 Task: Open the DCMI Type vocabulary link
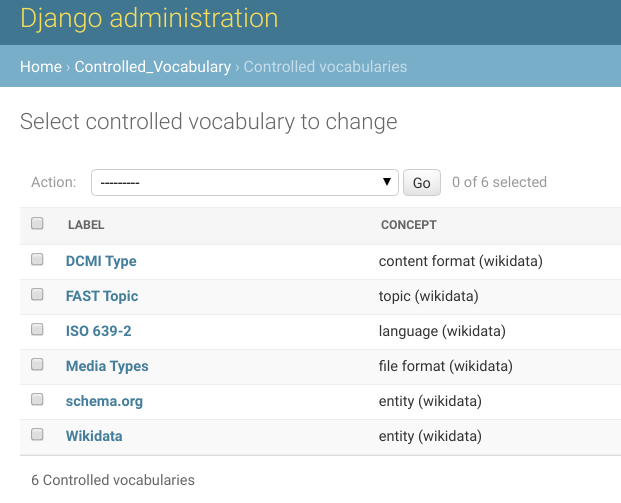pos(101,261)
